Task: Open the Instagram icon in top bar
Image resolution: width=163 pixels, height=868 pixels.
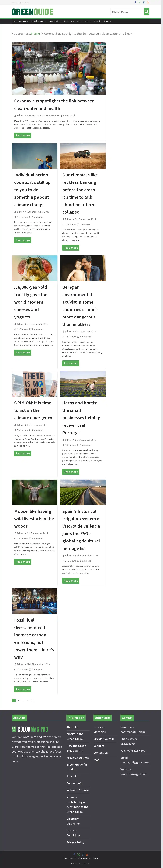Action: (144, 2)
